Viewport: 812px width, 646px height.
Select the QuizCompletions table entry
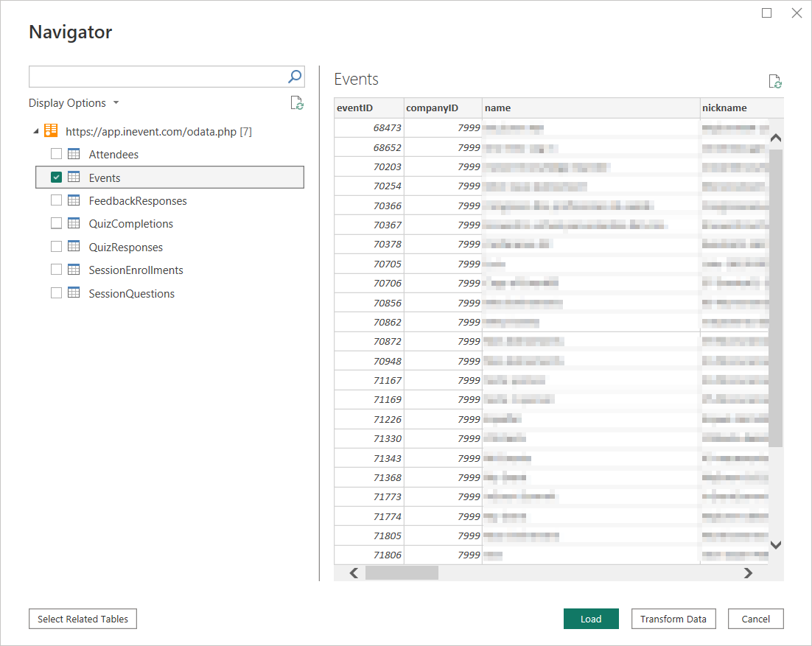(x=131, y=224)
